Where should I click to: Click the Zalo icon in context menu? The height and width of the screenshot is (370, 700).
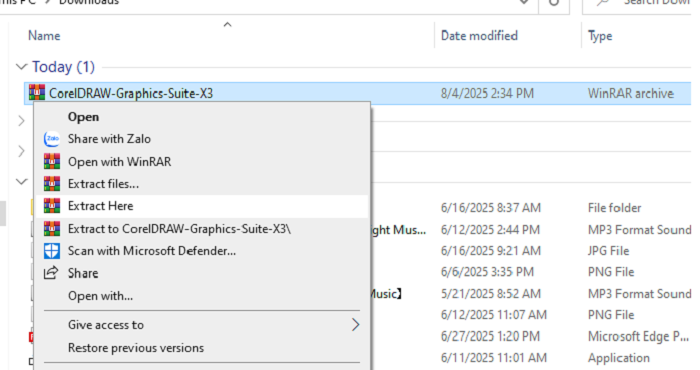tap(52, 139)
